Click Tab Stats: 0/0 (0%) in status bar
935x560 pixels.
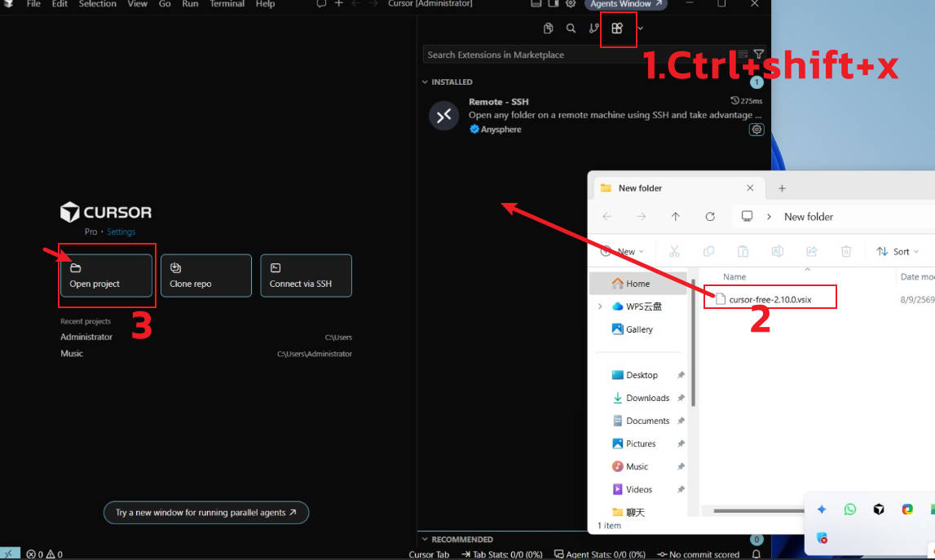[x=501, y=554]
